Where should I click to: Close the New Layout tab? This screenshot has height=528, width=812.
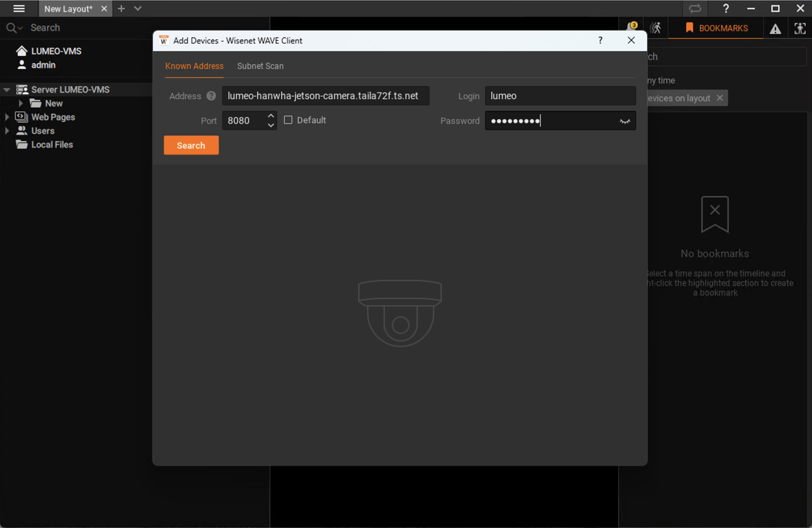(104, 9)
